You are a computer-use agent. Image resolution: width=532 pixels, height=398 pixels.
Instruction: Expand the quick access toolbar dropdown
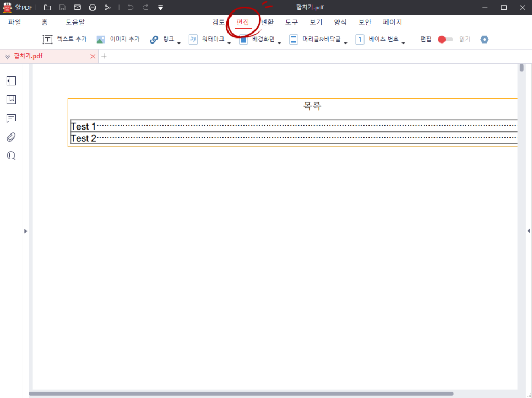click(x=160, y=8)
